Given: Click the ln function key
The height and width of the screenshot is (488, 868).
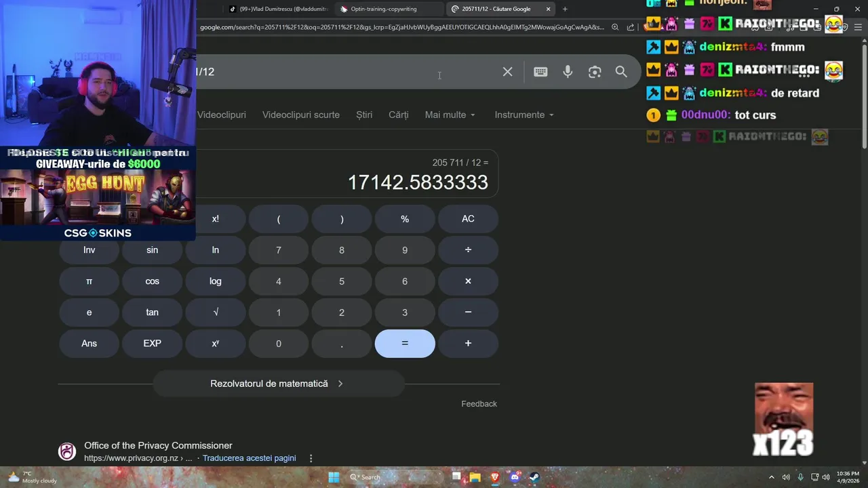Looking at the screenshot, I should [215, 250].
